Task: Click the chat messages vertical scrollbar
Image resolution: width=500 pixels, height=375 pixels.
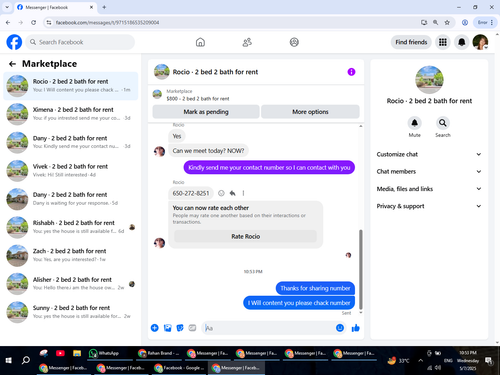Action: (x=360, y=269)
